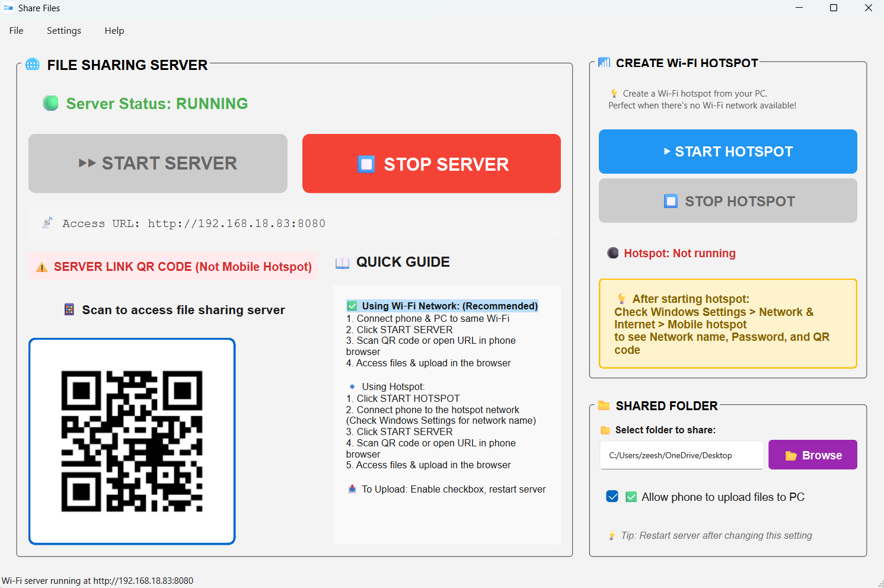This screenshot has width=884, height=588.
Task: Open the Settings menu
Action: (x=63, y=30)
